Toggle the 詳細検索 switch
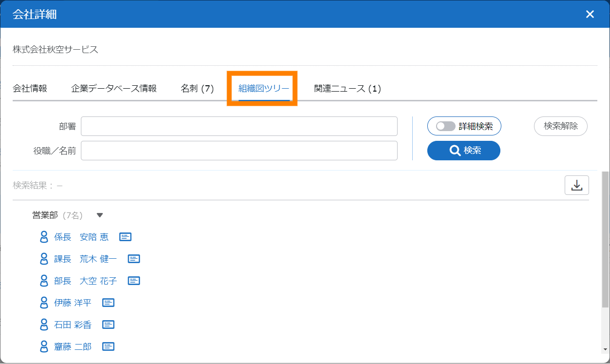This screenshot has height=364, width=610. (446, 126)
